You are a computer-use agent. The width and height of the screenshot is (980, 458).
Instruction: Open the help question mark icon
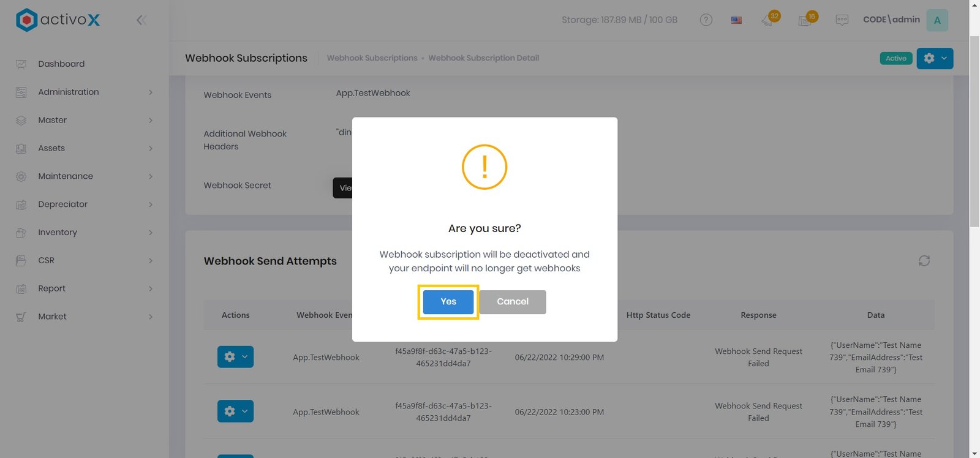(706, 20)
